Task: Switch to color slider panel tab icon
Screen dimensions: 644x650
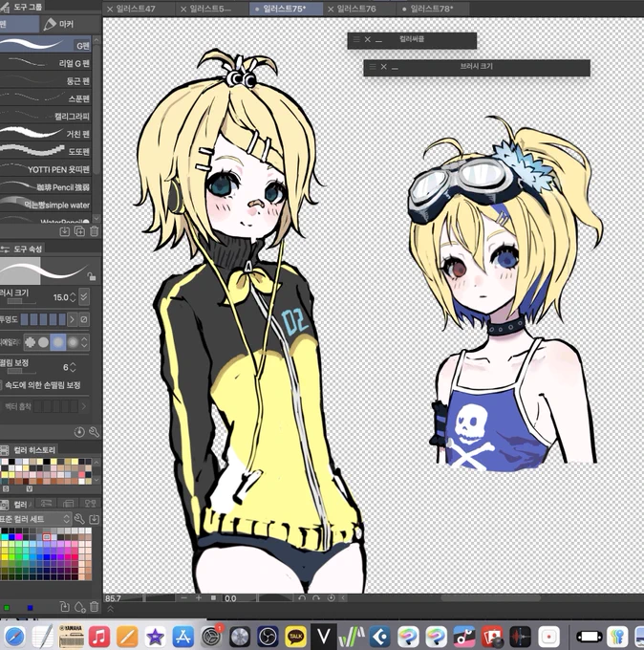Action: point(46,504)
